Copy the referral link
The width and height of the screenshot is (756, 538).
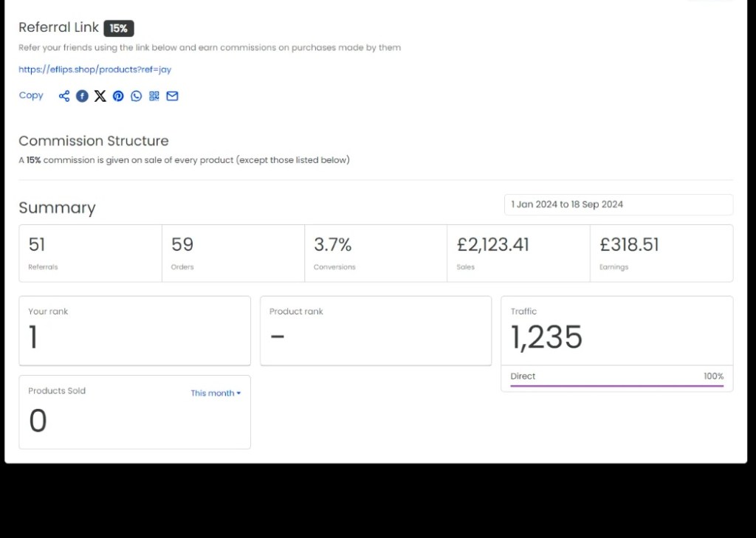tap(31, 95)
